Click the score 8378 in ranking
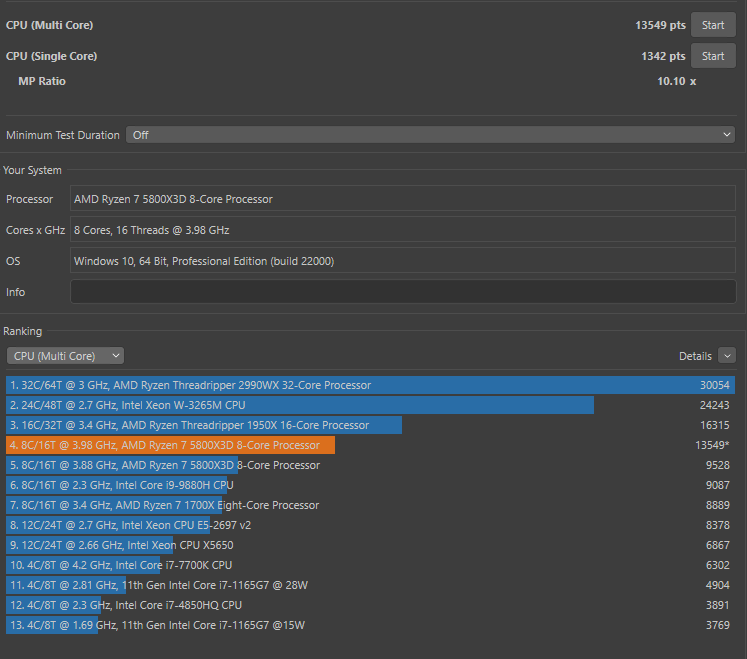Screen dimensions: 747x659 click(717, 525)
